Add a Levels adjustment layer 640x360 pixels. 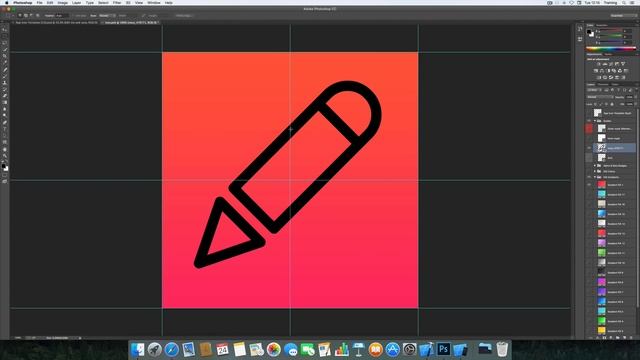tap(605, 64)
